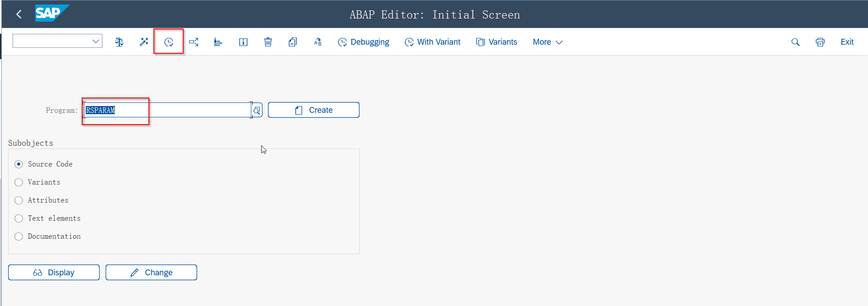Open the command field dropdown
The width and height of the screenshot is (868, 306).
tap(96, 42)
